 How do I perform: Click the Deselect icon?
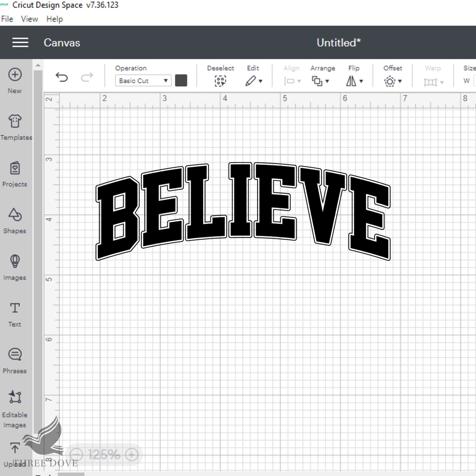point(220,81)
